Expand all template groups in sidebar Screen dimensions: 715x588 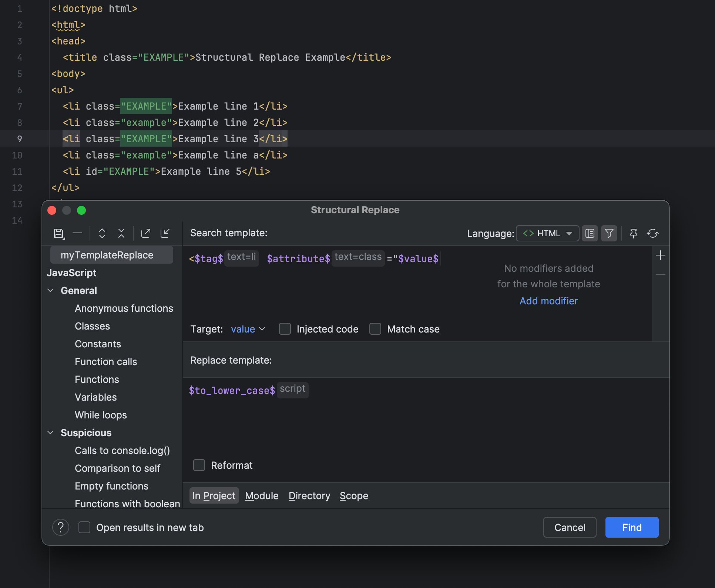[x=102, y=233]
